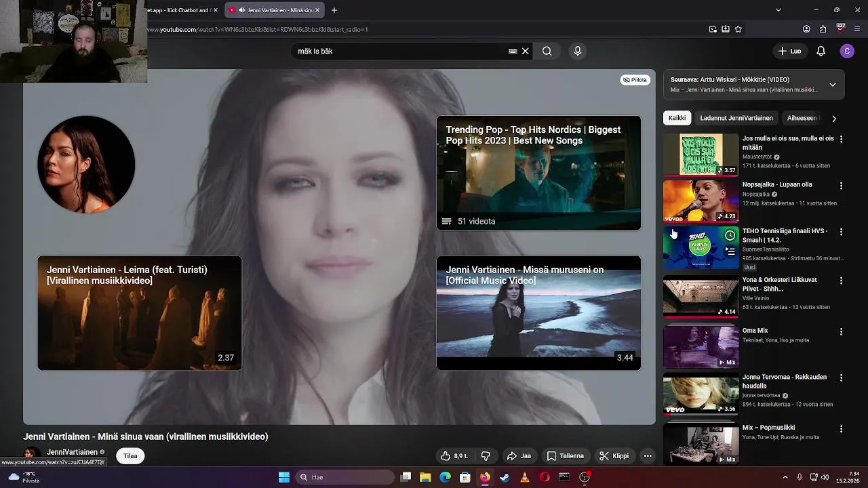The height and width of the screenshot is (488, 868).
Task: Open the JenniVartiainen channel link
Action: coord(72,452)
